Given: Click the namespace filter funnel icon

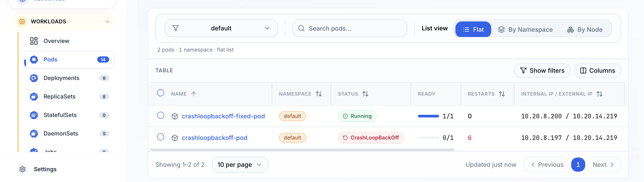Looking at the screenshot, I should [x=175, y=28].
